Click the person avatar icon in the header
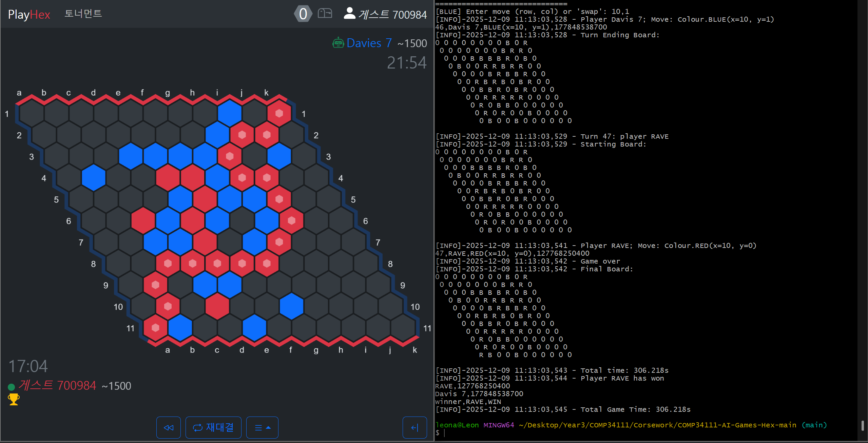This screenshot has width=868, height=443. pyautogui.click(x=349, y=13)
